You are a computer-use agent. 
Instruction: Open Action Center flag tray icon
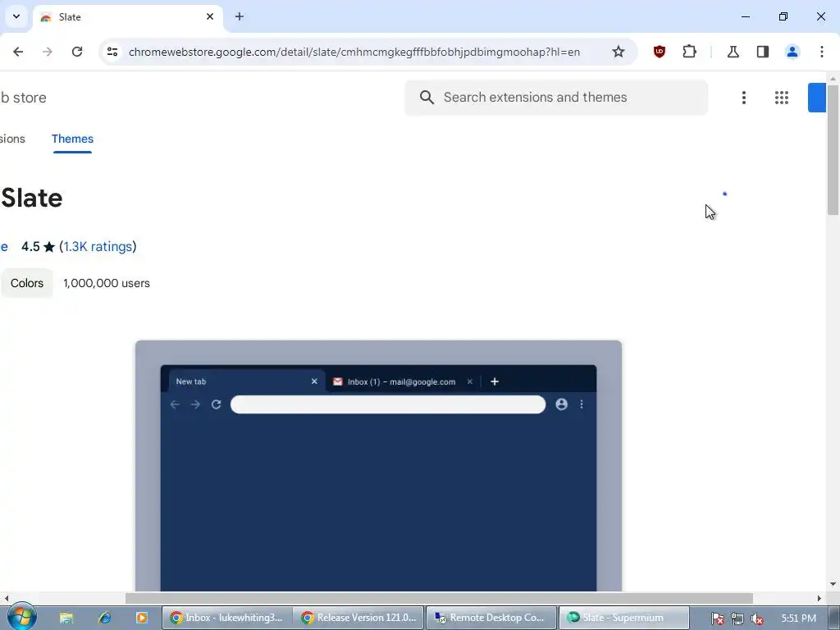(717, 619)
